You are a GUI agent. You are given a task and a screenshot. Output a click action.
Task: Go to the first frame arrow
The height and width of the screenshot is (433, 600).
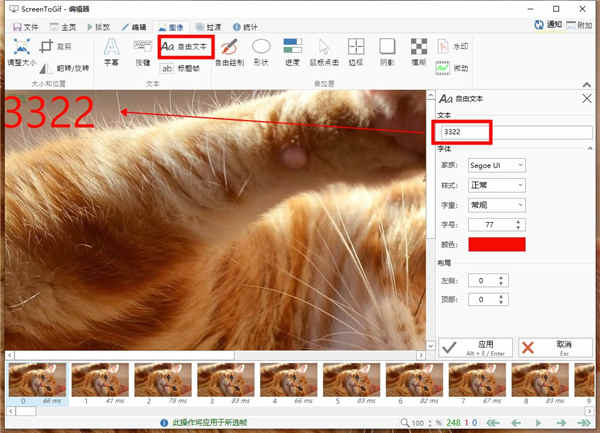(x=493, y=423)
